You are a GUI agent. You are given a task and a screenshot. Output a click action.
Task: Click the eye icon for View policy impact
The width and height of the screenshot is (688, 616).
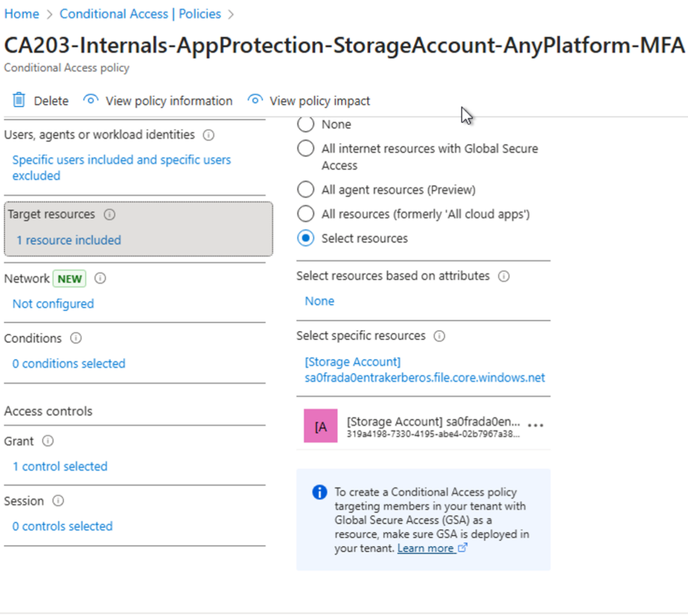(x=255, y=101)
